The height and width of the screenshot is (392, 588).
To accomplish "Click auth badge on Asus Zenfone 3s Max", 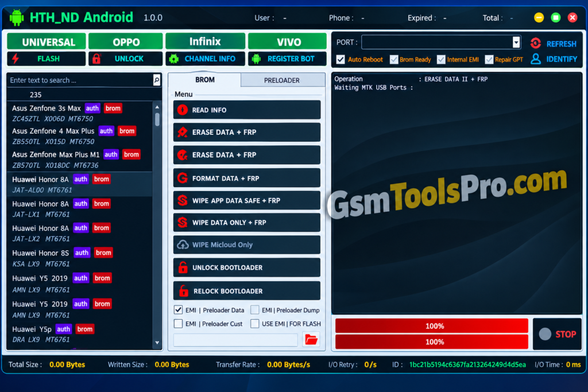I will point(92,108).
